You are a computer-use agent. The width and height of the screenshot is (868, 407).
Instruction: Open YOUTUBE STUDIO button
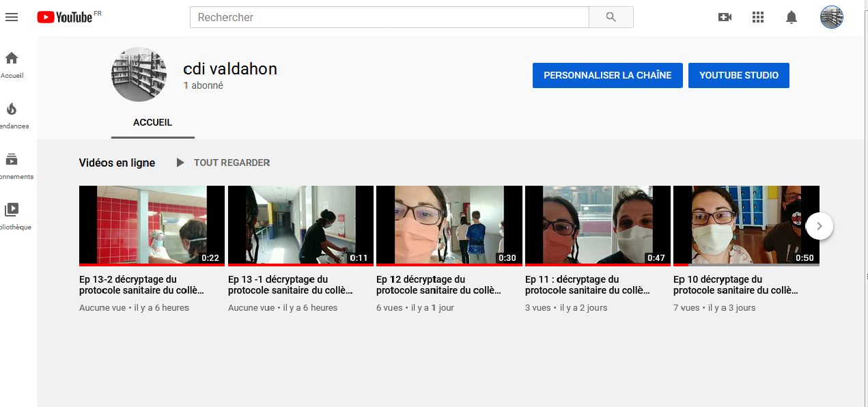click(738, 75)
